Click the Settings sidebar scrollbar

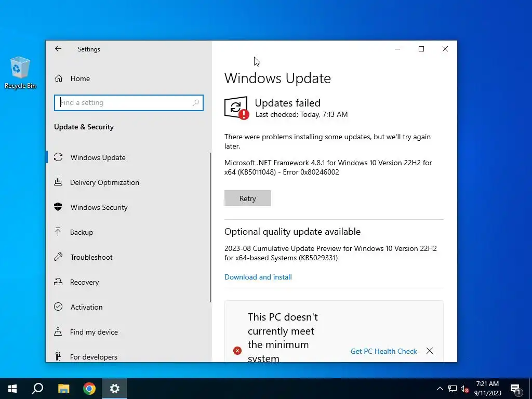click(x=210, y=228)
